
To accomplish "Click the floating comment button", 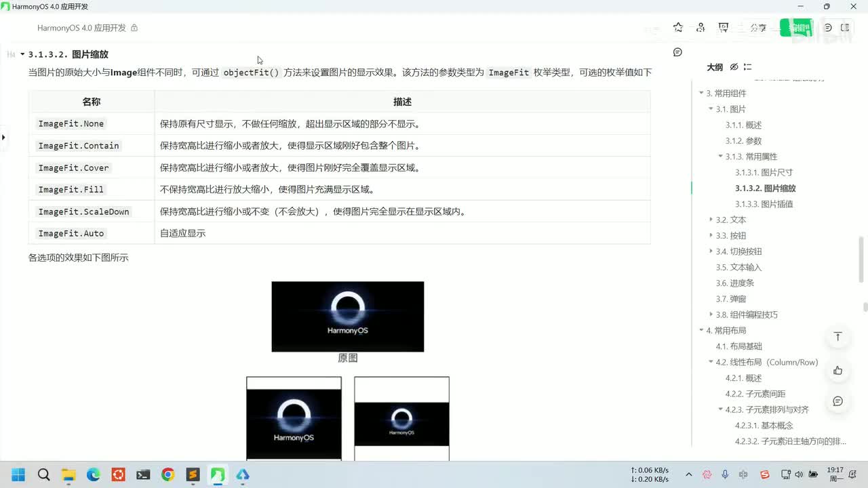I will (837, 401).
